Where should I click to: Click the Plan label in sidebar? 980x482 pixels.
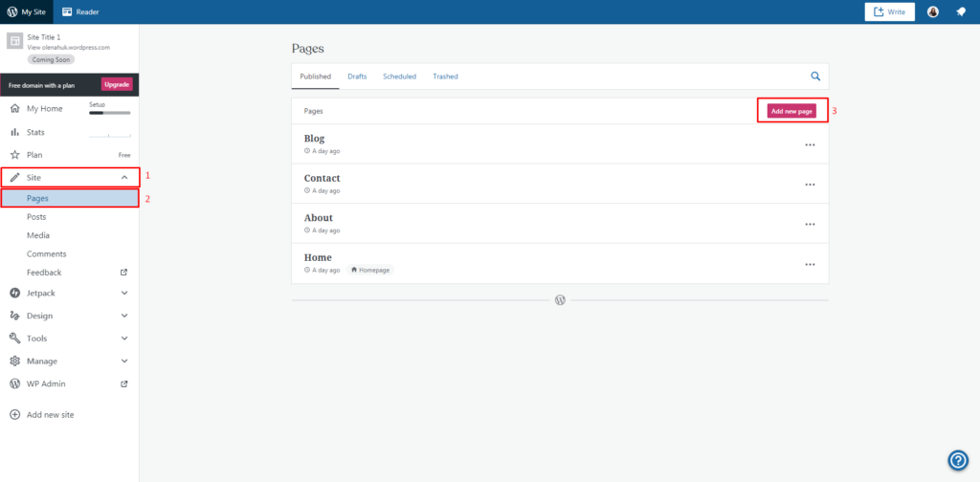tap(34, 155)
